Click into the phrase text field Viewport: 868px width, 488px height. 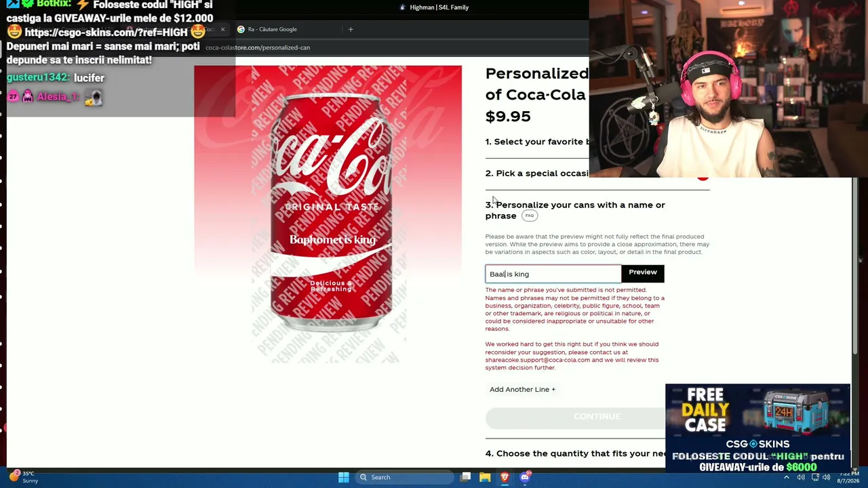coord(553,274)
